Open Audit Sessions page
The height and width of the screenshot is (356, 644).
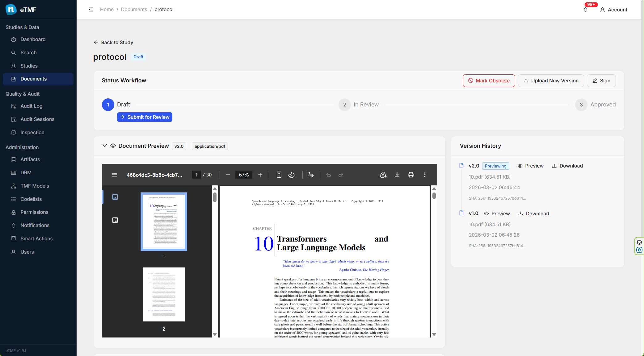click(38, 119)
